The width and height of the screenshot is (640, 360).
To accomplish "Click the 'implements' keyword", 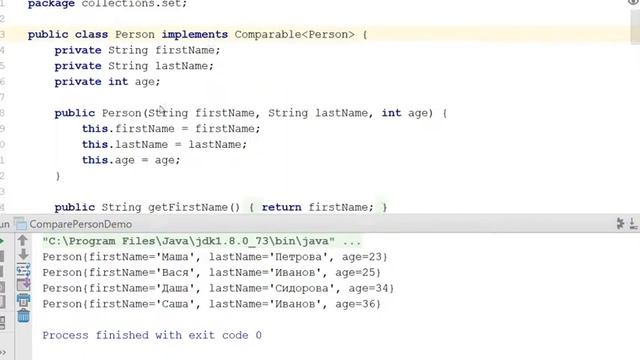I will click(195, 35).
